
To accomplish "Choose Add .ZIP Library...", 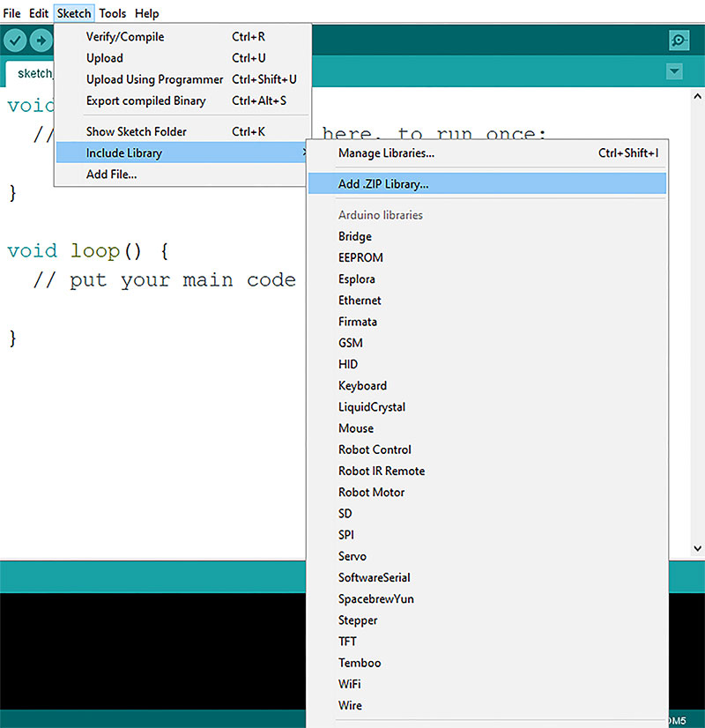I will coord(487,184).
